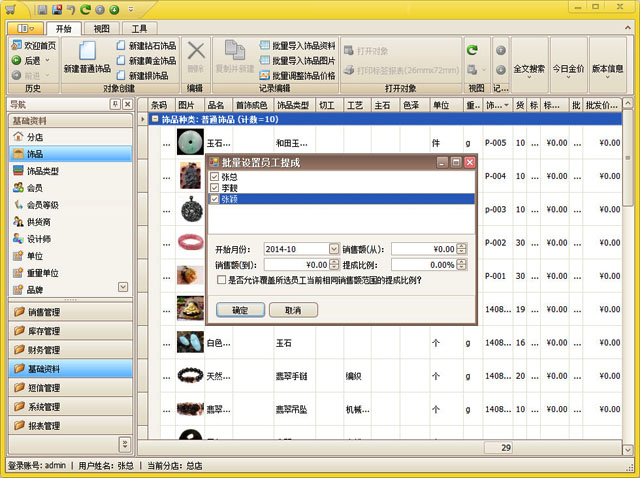Viewport: 640px width, 478px height.
Task: Open the 欢迎首页 welcome page icon
Action: [16, 46]
